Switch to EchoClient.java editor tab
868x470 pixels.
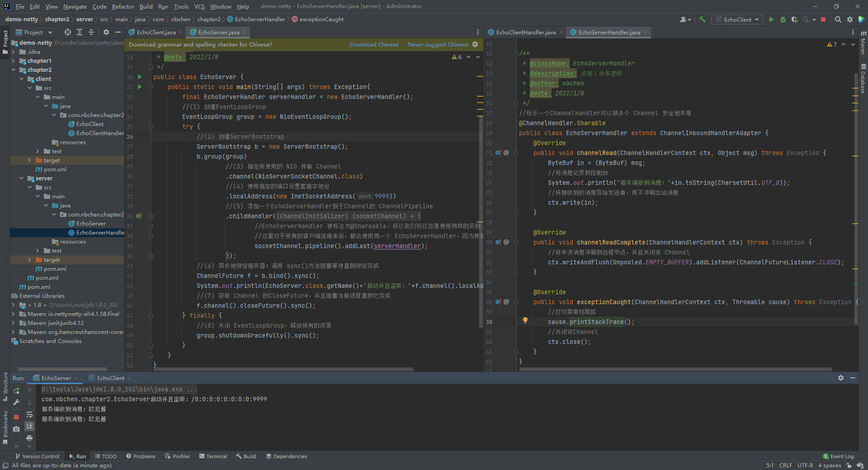click(x=156, y=32)
